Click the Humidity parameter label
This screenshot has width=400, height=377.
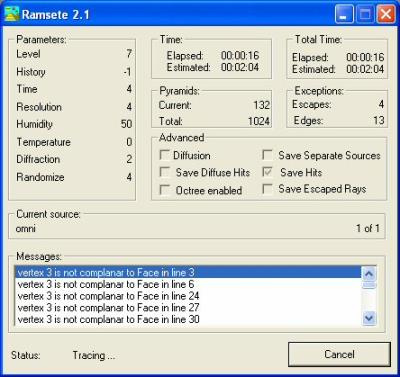click(34, 124)
